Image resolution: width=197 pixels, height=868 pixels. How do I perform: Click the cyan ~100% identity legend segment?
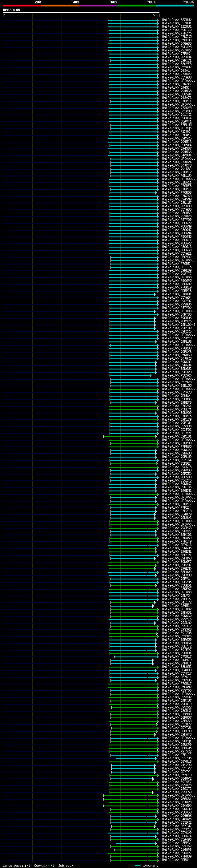(175, 6)
